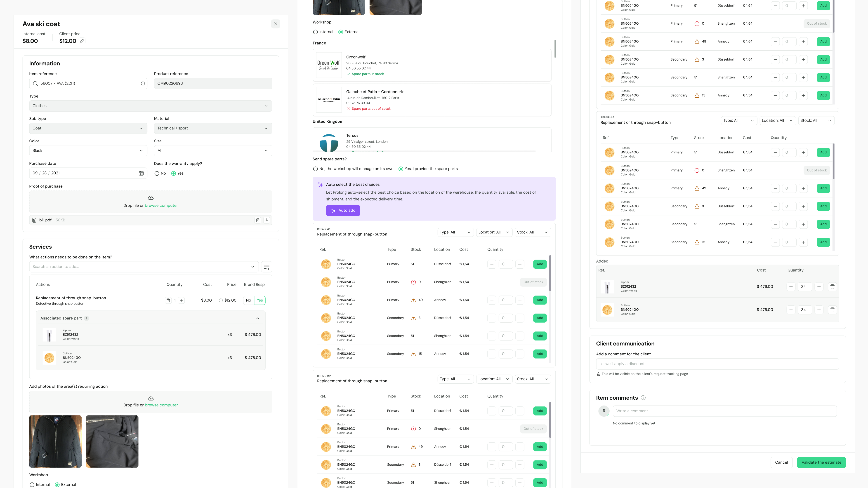
Task: Open the actions filter icon beside search
Action: point(267,266)
